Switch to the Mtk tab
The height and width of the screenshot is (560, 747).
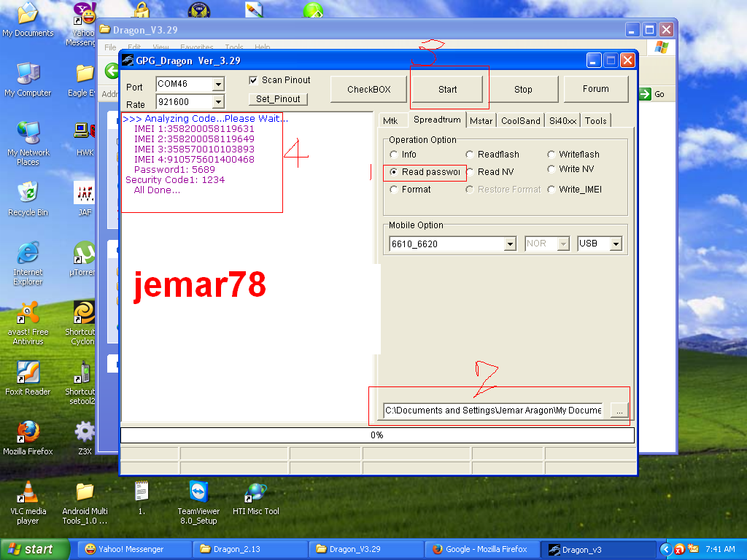pyautogui.click(x=392, y=120)
